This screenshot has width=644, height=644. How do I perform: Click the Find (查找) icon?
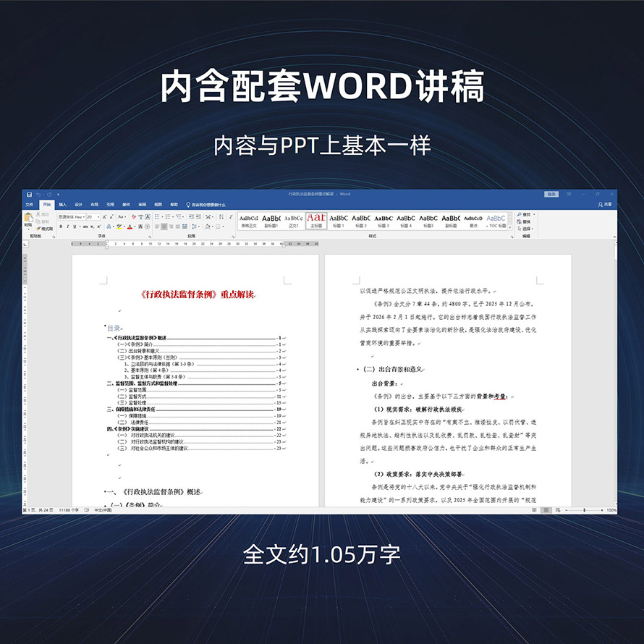524,215
